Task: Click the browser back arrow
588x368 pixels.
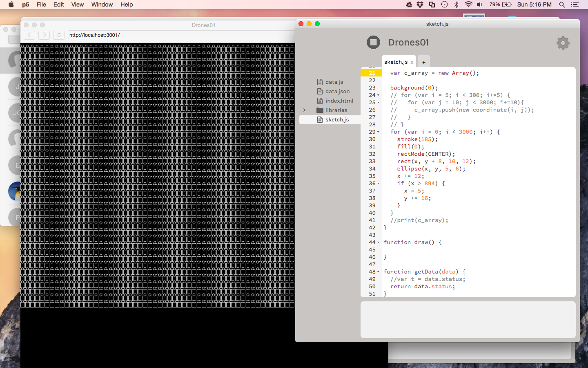Action: [x=29, y=35]
